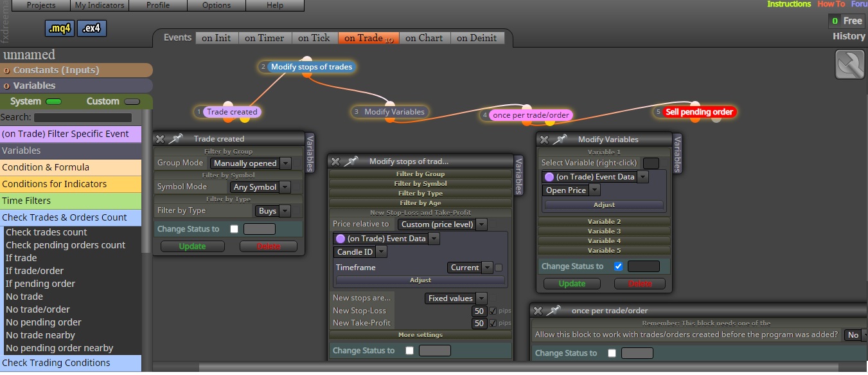
Task: Open the Group Mode dropdown
Action: 251,163
